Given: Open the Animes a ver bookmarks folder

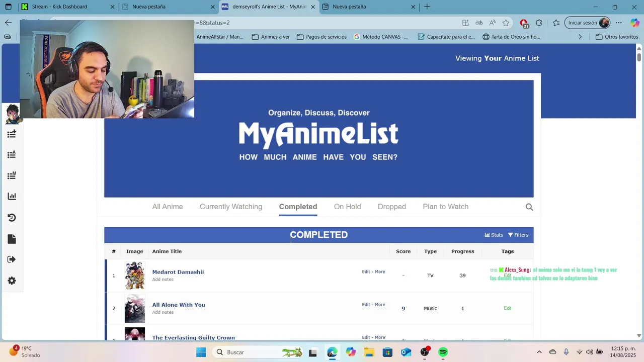Looking at the screenshot, I should [x=271, y=37].
